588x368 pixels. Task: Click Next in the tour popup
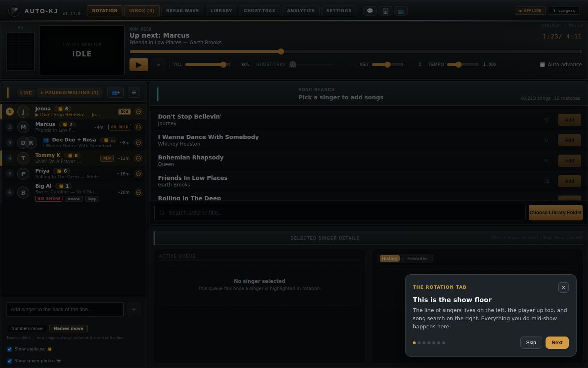[x=557, y=343]
